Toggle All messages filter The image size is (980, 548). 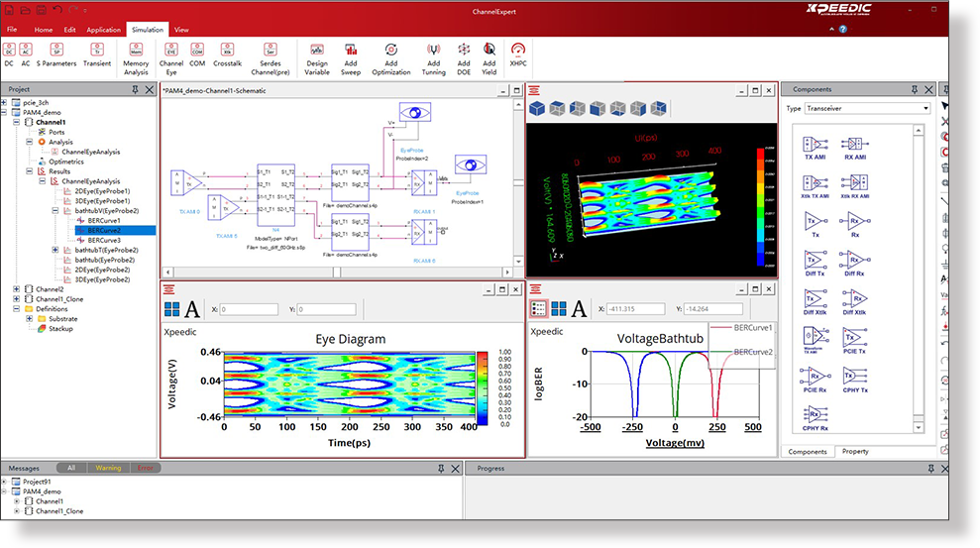pyautogui.click(x=71, y=468)
